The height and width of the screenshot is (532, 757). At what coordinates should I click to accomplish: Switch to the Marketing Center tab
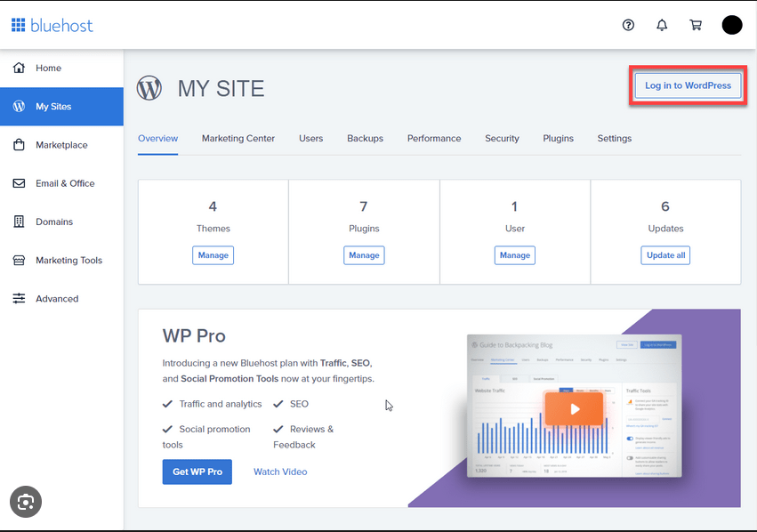coord(238,139)
